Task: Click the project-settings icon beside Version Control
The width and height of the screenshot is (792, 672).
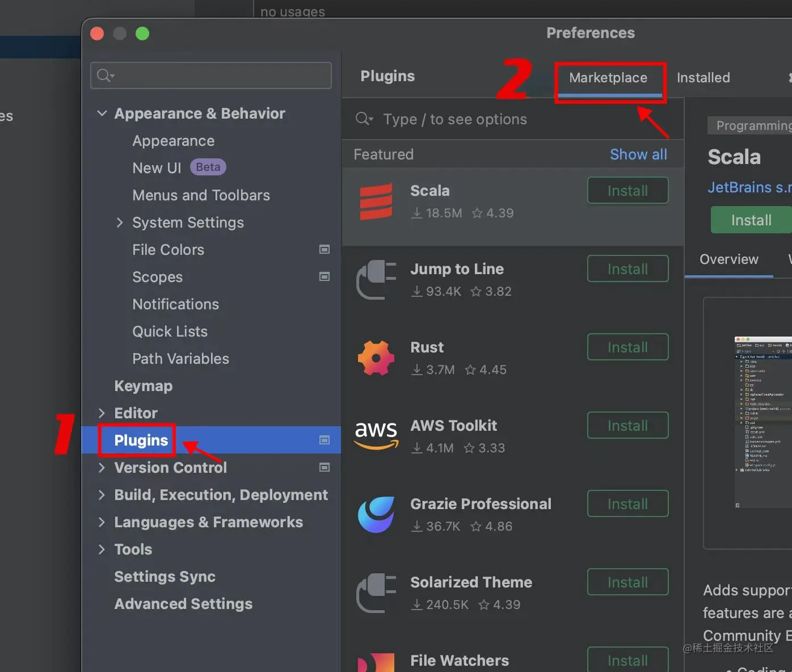Action: (325, 467)
